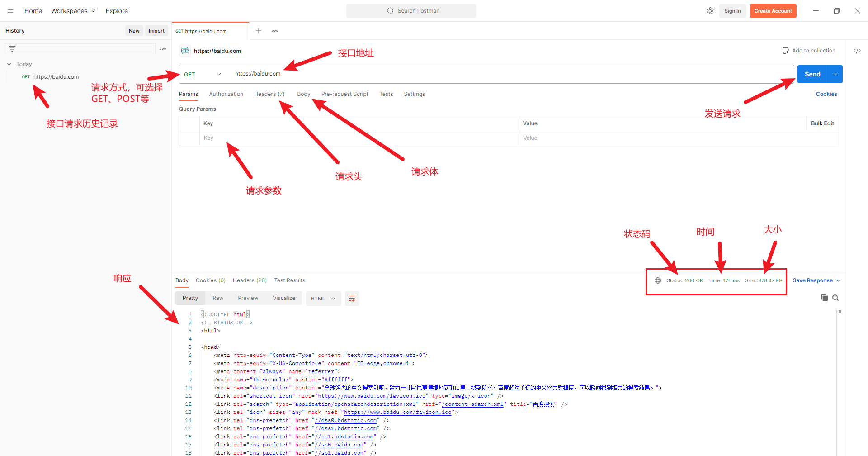
Task: Switch to the Authorization tab
Action: (x=226, y=94)
